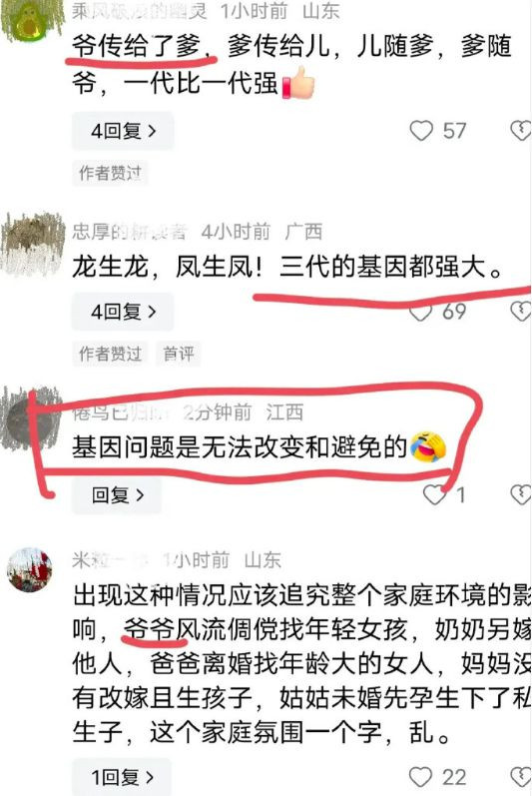The height and width of the screenshot is (796, 532).
Task: Dislike the last comment via broken heart
Action: [521, 777]
